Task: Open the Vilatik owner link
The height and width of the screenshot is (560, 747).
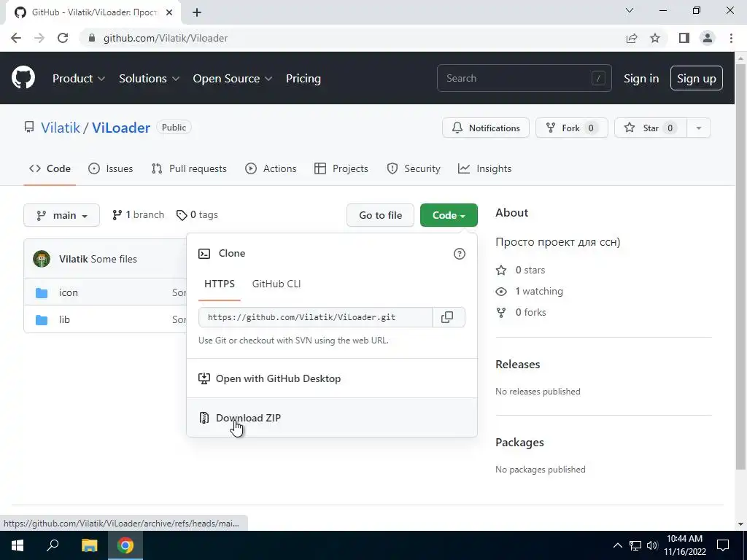Action: [x=61, y=128]
